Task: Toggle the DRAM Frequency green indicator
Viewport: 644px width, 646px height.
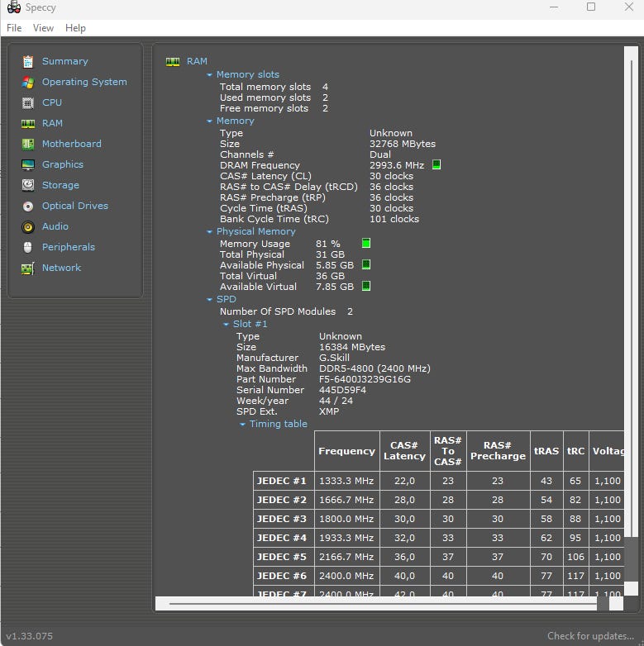Action: [x=436, y=165]
